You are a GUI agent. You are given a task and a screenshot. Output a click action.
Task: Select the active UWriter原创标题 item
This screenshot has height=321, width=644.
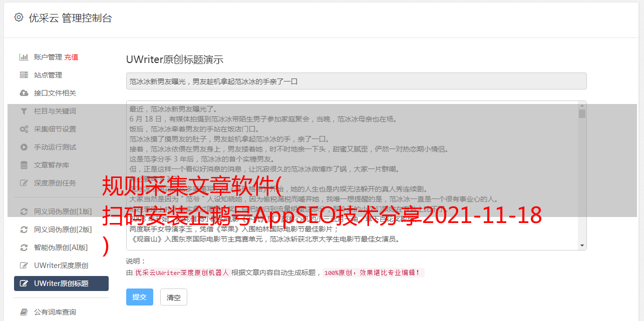tap(61, 283)
